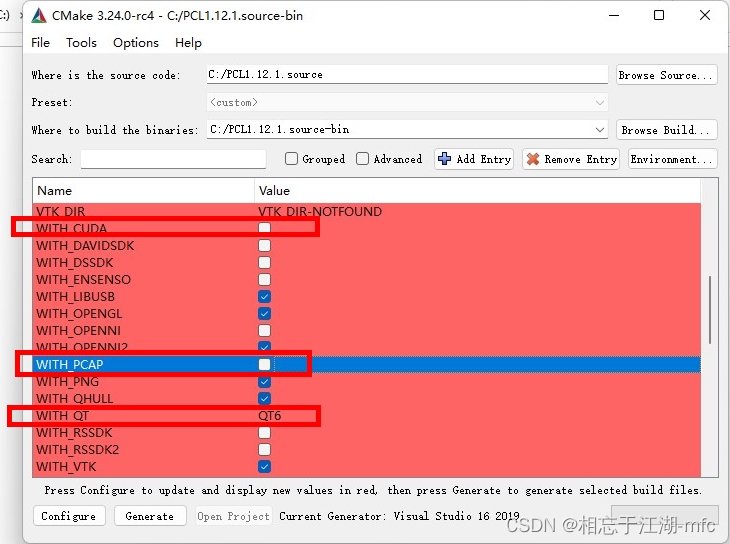Enable the Grouped checkbox
Image resolution: width=730 pixels, height=544 pixels.
click(291, 159)
